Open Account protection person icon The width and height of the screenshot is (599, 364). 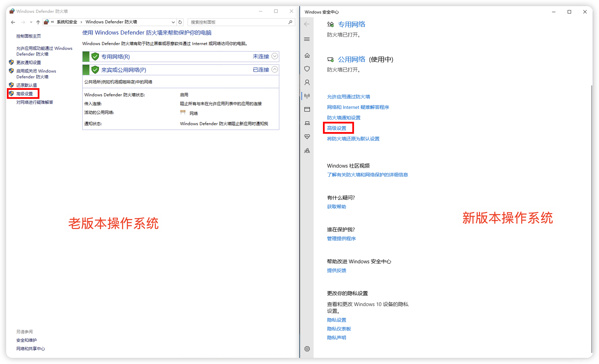pyautogui.click(x=307, y=82)
